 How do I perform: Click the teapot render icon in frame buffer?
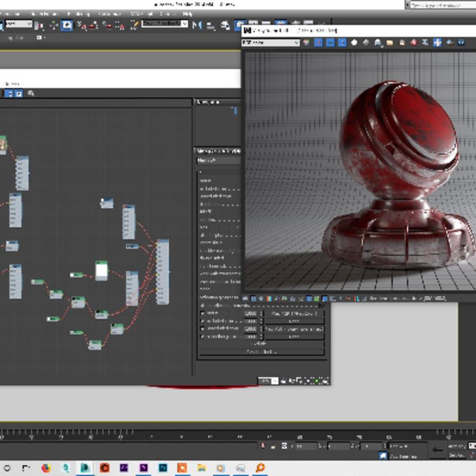449,43
